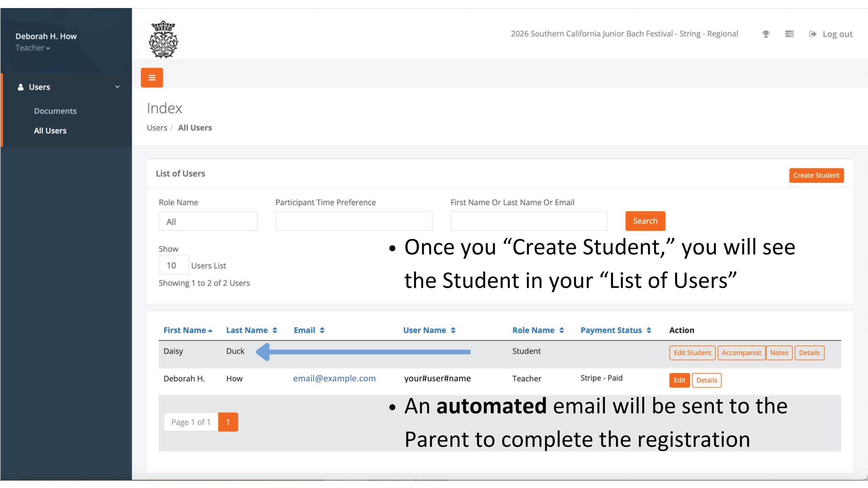
Task: Click the Log out icon
Action: [x=812, y=34]
